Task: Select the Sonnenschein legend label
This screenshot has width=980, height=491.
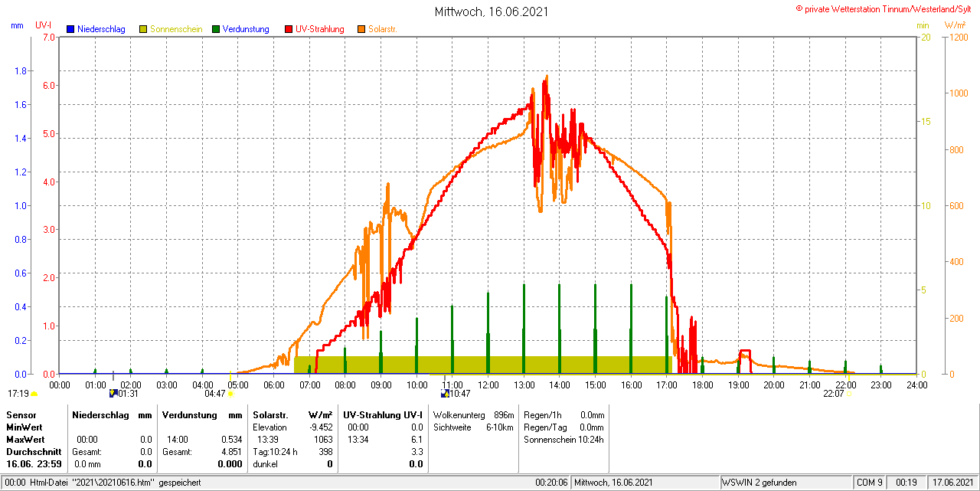Action: (176, 29)
